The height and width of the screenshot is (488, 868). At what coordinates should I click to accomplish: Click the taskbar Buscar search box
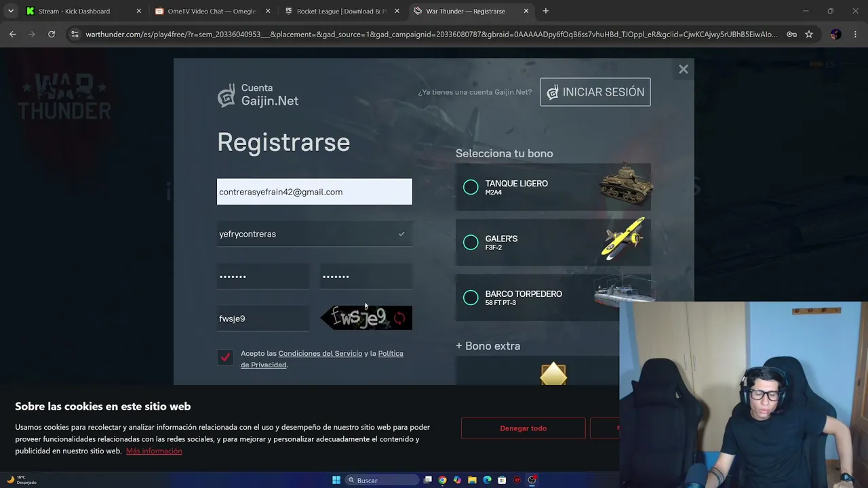pyautogui.click(x=383, y=480)
